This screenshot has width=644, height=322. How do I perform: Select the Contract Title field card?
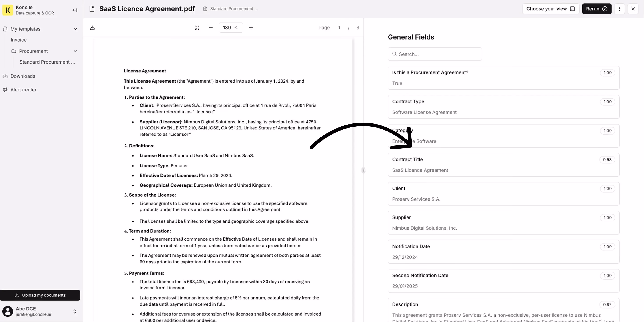point(504,165)
